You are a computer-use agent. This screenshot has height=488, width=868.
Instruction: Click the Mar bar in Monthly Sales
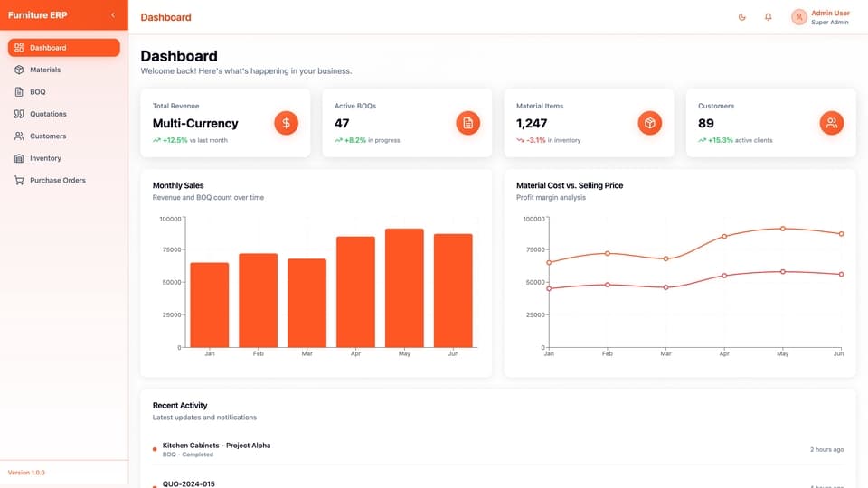[x=307, y=304]
